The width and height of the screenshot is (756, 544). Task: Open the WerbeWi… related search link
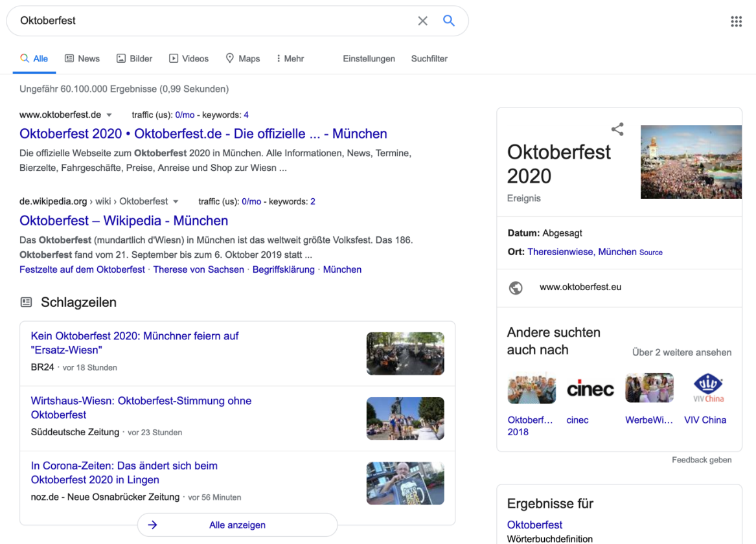649,420
